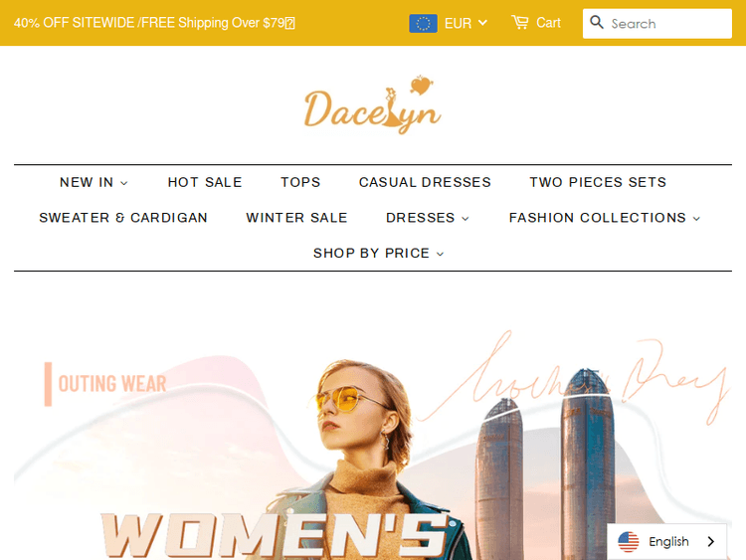Image resolution: width=746 pixels, height=560 pixels.
Task: Expand the NEW IN chevron
Action: pyautogui.click(x=124, y=183)
